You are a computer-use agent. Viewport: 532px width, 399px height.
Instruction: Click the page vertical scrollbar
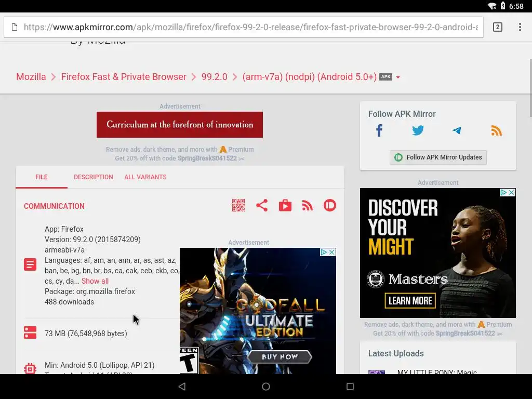pos(530,88)
